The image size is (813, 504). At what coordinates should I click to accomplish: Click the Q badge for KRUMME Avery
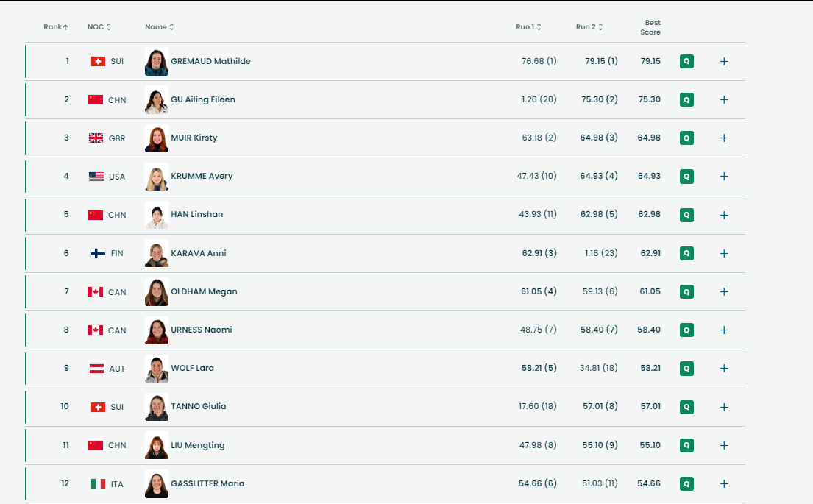686,177
